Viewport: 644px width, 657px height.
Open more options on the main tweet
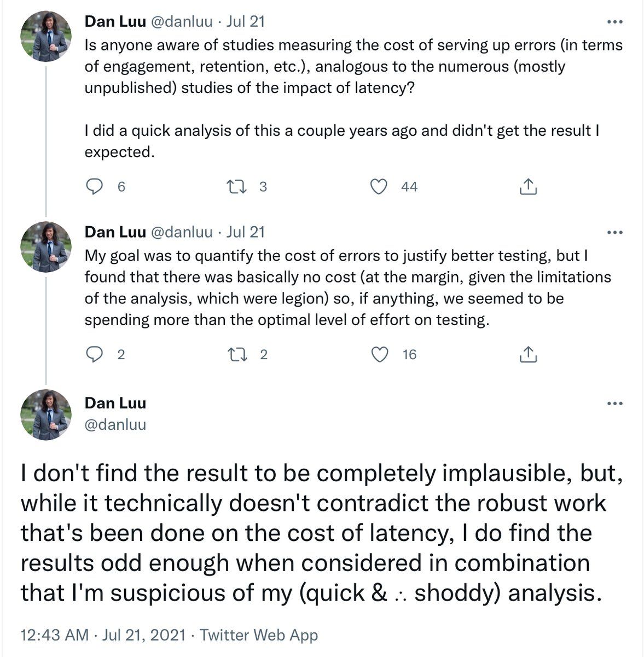click(615, 404)
